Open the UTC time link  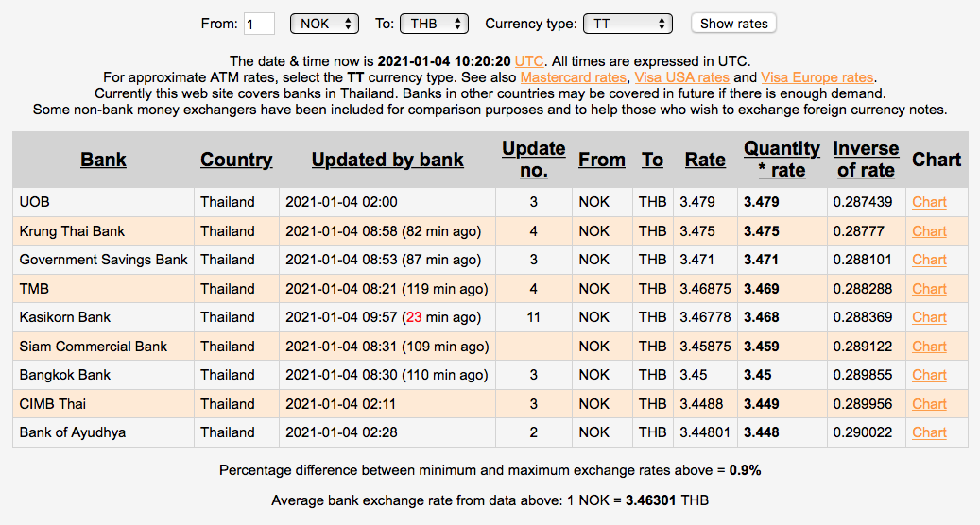coord(529,60)
